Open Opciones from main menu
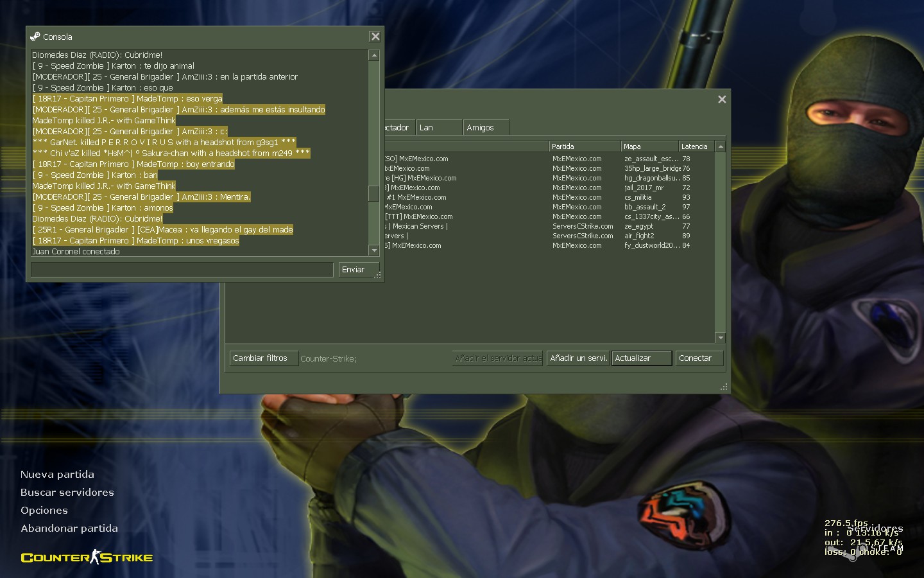Viewport: 924px width, 578px height. (44, 511)
